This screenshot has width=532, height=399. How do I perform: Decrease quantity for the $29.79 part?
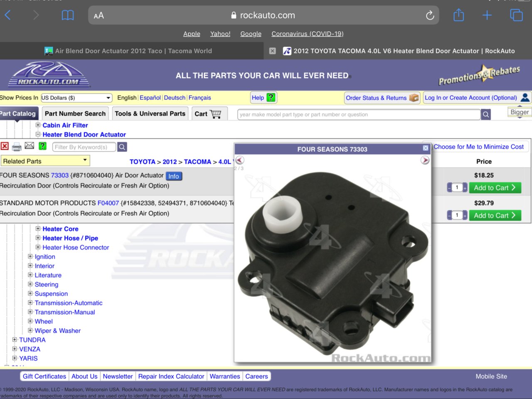pos(449,215)
